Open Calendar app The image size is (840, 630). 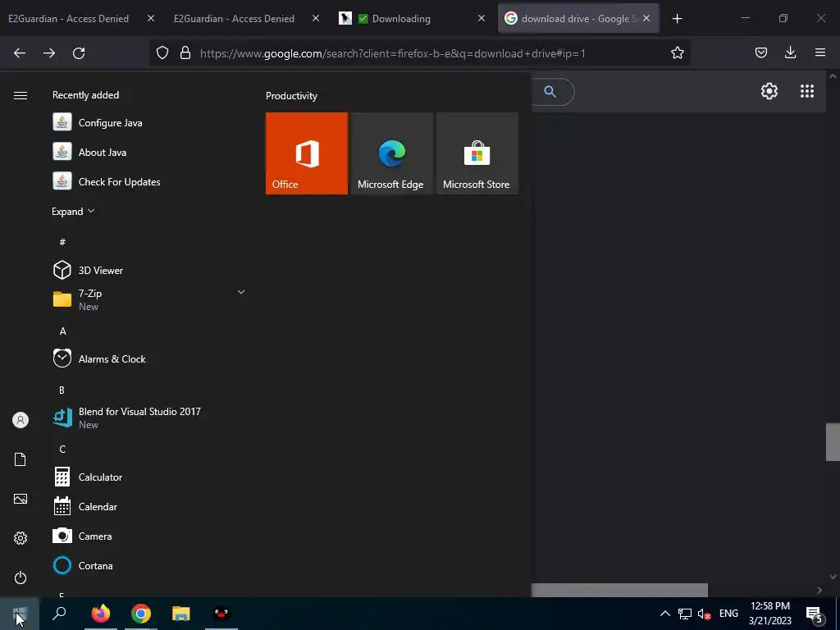tap(149, 506)
